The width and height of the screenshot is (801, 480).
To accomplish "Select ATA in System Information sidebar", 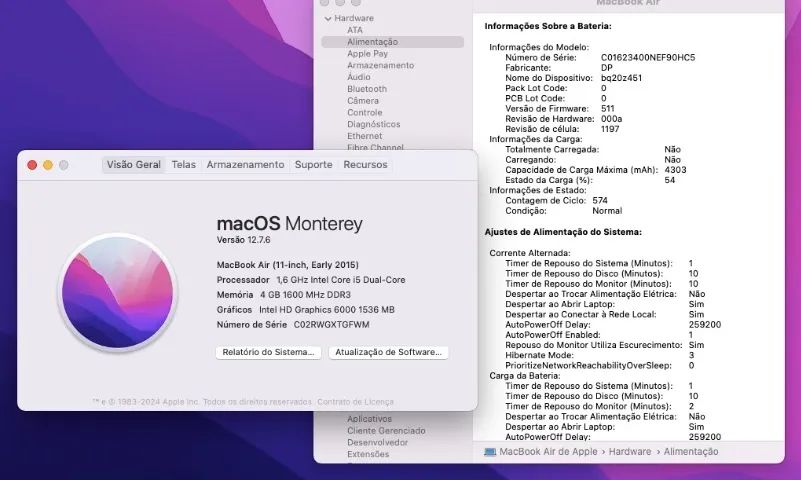I will (355, 30).
